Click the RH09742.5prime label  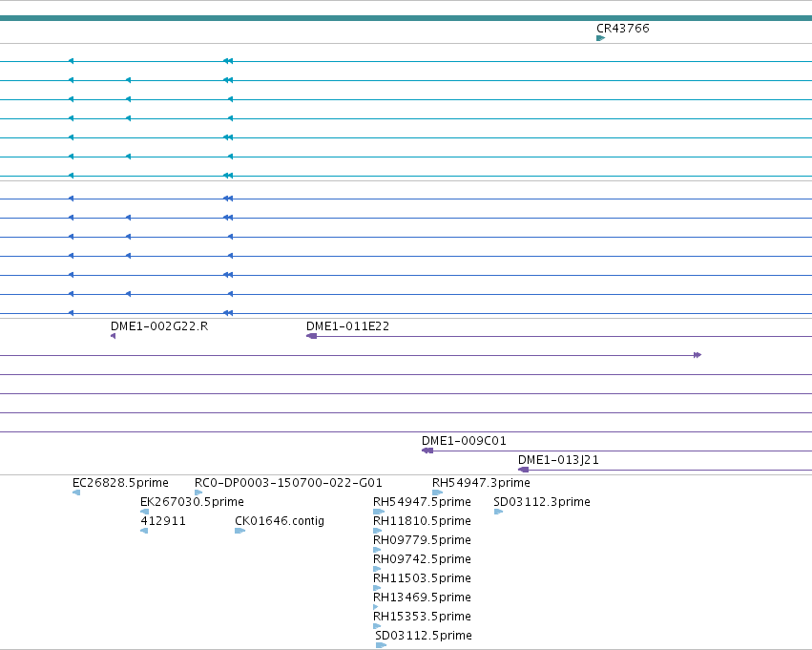[x=422, y=559]
